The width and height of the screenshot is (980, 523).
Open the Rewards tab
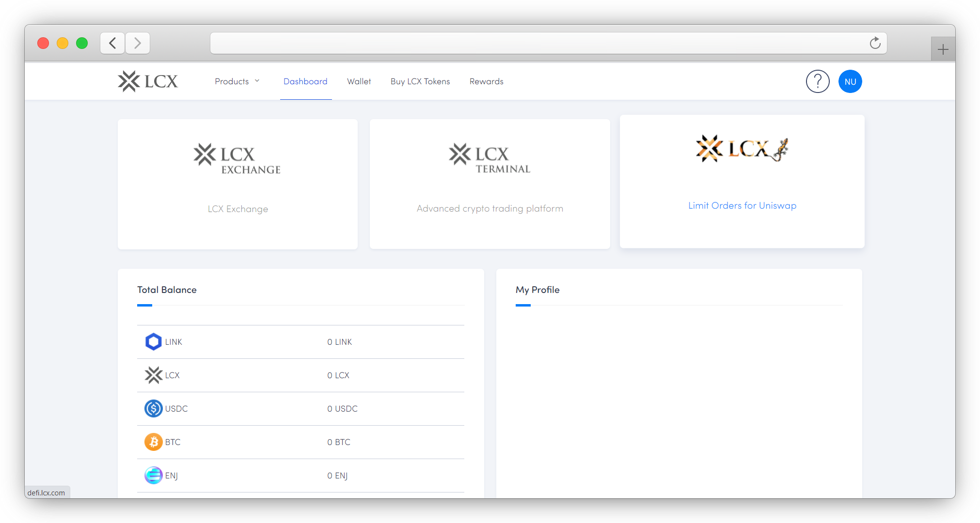(x=487, y=81)
